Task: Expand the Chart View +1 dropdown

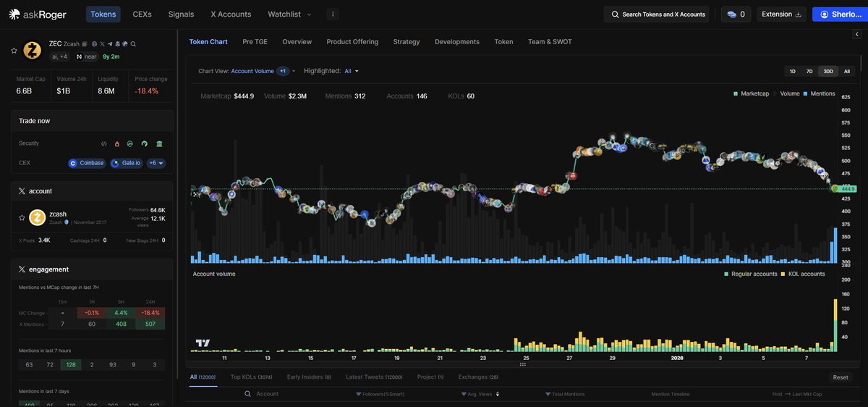Action: pos(286,71)
